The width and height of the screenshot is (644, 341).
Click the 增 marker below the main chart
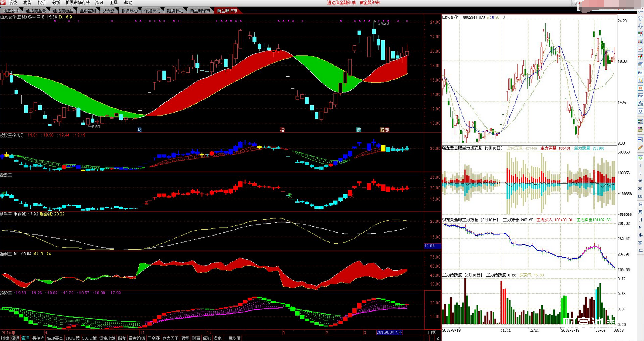[282, 130]
